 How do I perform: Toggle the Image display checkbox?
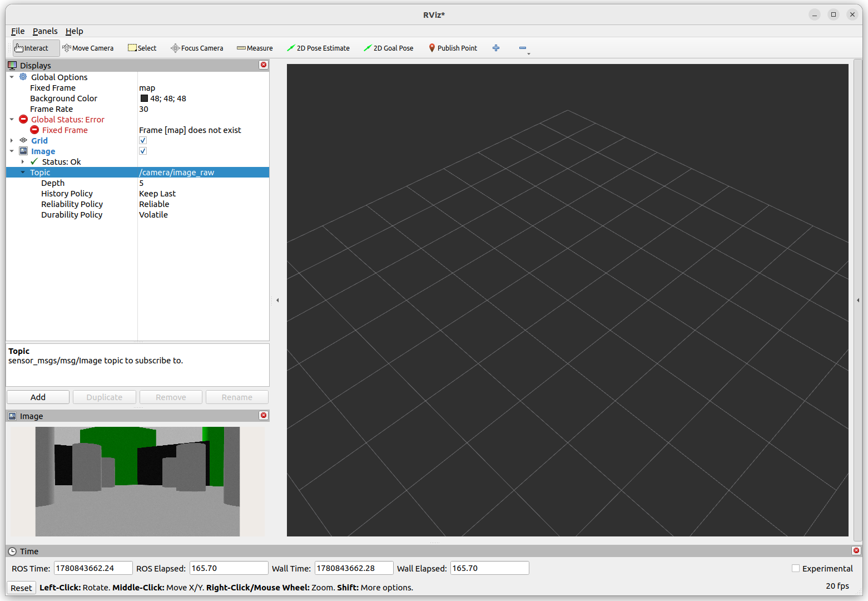143,151
